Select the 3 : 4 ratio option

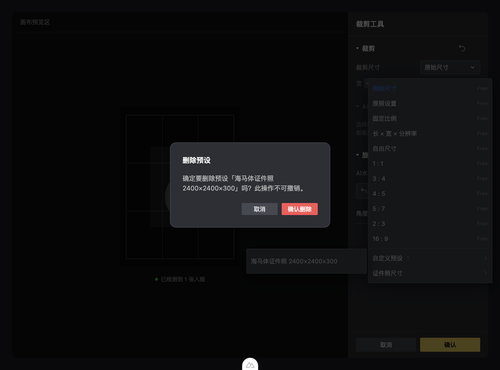[430, 178]
